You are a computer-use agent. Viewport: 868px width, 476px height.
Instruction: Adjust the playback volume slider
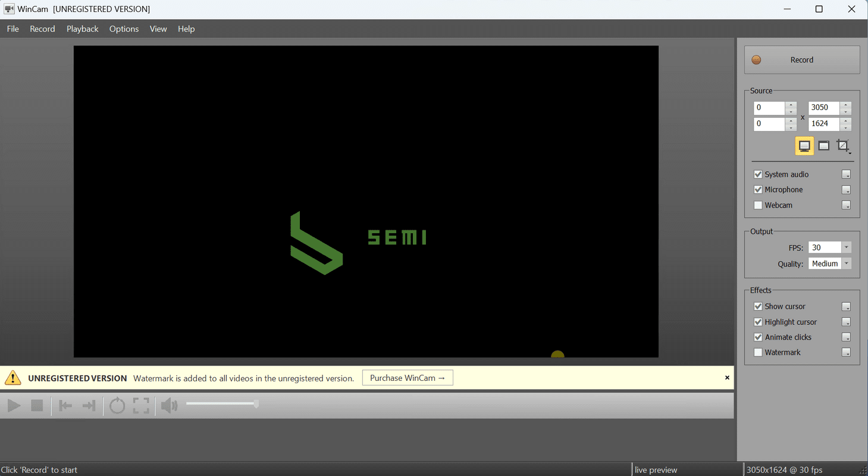[222, 404]
